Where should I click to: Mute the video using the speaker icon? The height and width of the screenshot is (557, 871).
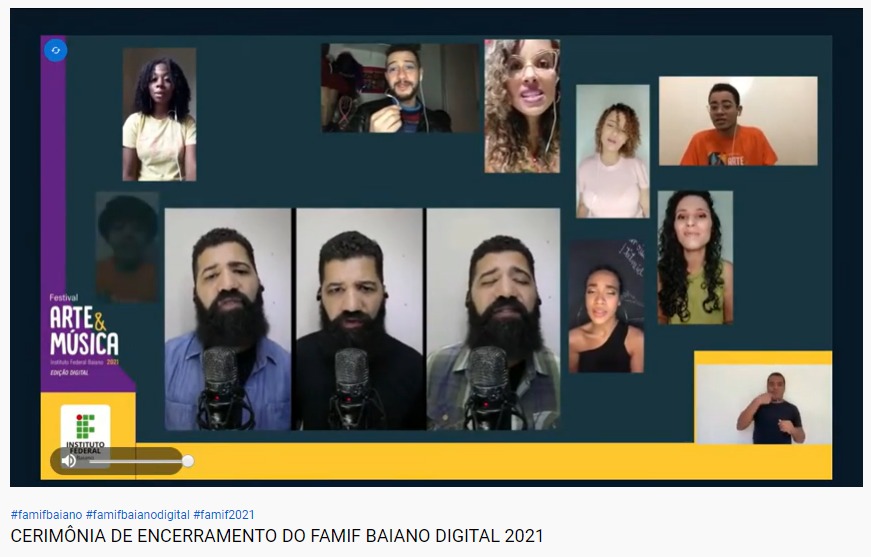69,461
